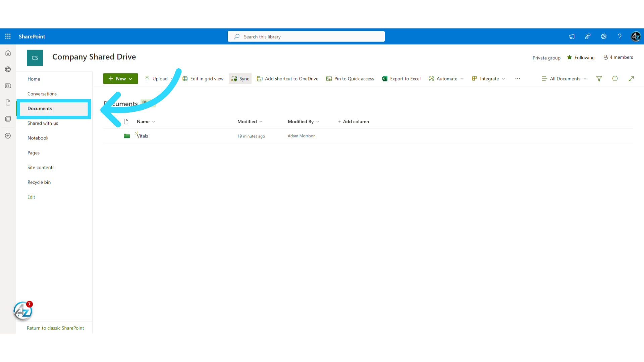The height and width of the screenshot is (362, 644).
Task: Click the CS site logo tile
Action: [35, 58]
